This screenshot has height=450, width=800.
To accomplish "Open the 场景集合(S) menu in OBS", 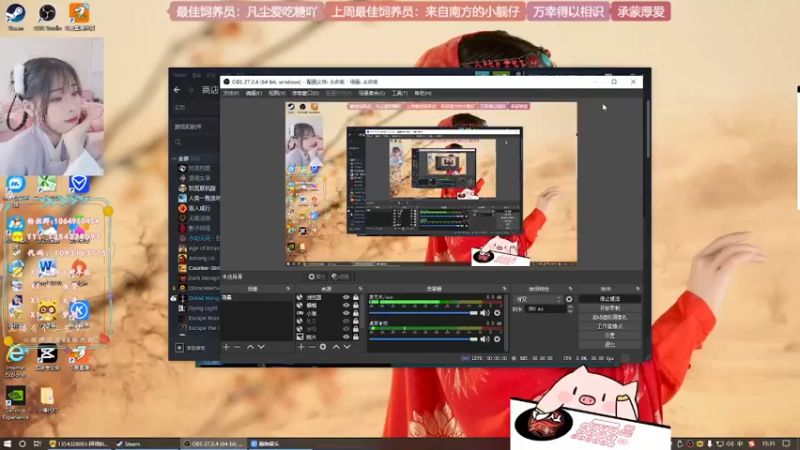I will (x=371, y=93).
